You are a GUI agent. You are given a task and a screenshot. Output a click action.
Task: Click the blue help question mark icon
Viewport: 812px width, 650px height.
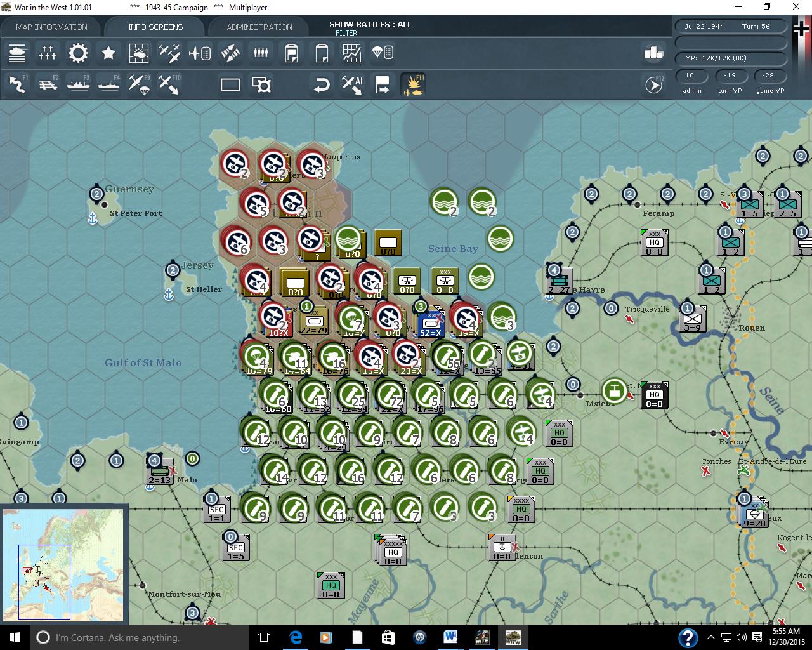(x=688, y=638)
